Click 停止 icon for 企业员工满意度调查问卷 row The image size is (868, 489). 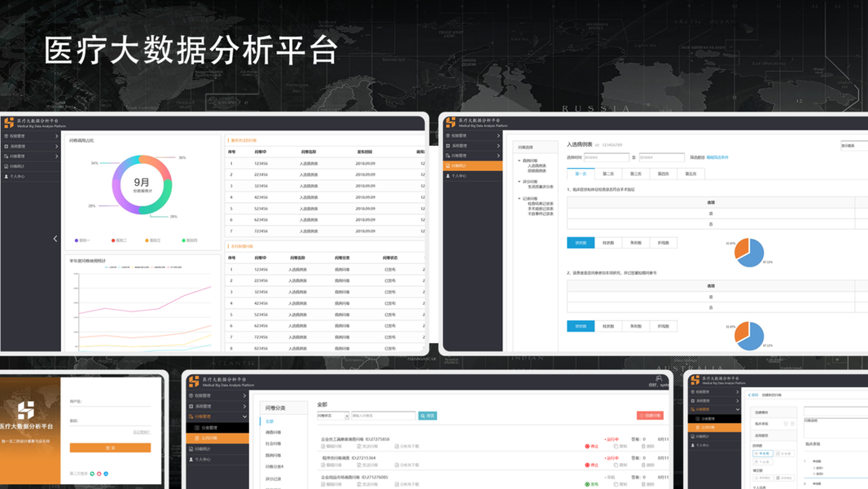click(587, 447)
